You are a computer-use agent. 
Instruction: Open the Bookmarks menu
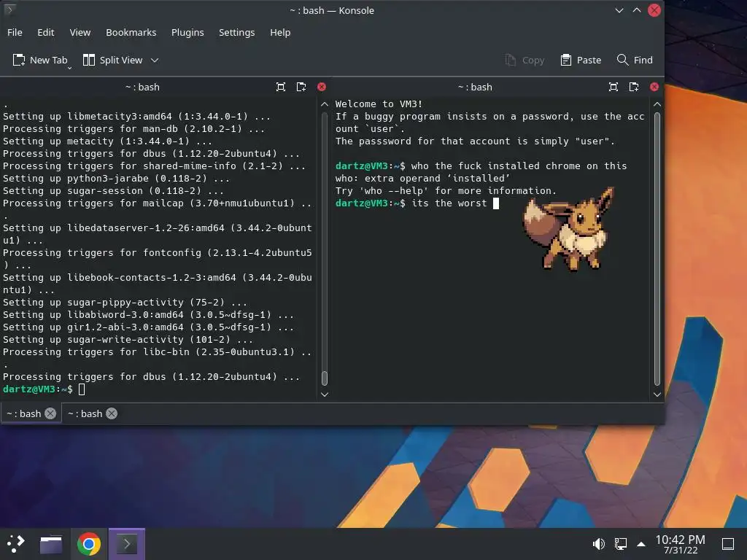131,32
